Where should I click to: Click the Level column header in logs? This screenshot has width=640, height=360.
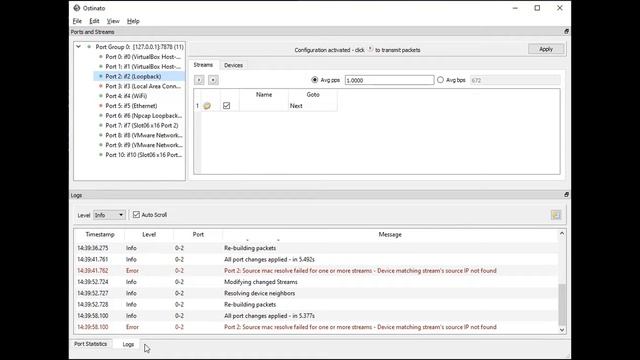(149, 235)
